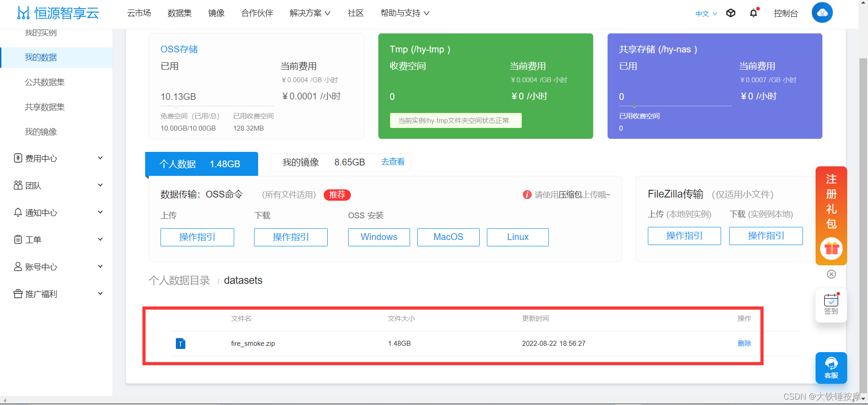The height and width of the screenshot is (405, 868).
Task: Expand the 通知中心 sidebar section
Action: [x=100, y=212]
